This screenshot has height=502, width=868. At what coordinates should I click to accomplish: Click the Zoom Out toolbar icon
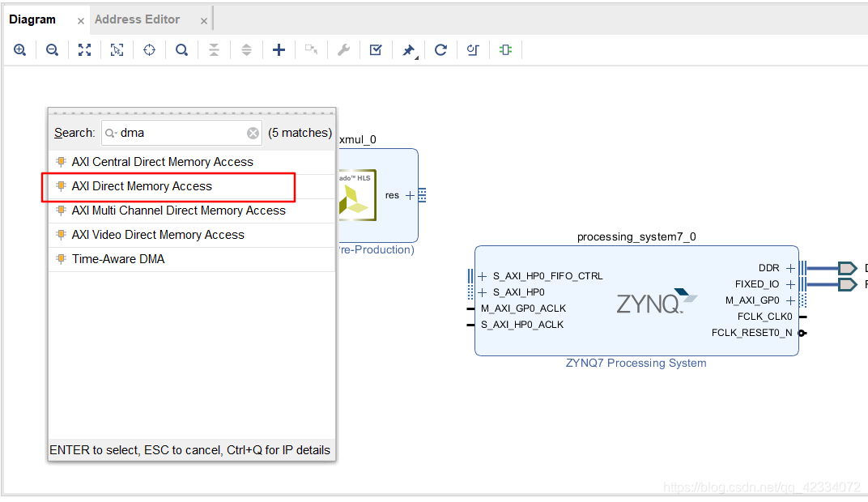coord(52,50)
